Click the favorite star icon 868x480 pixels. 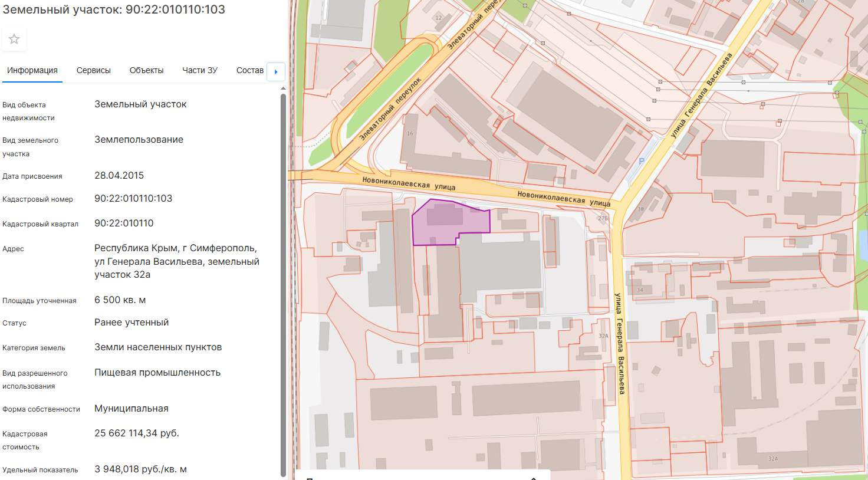click(14, 39)
